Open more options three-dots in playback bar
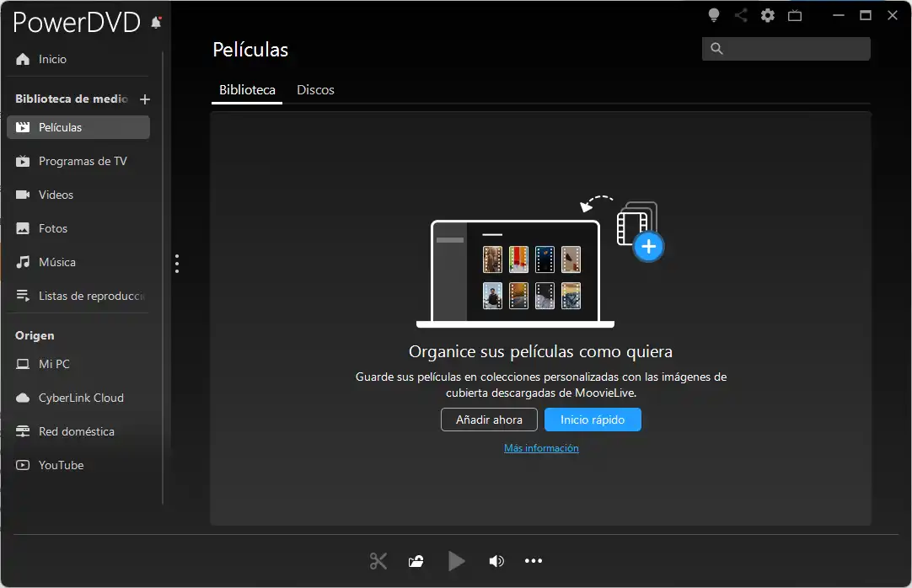The image size is (912, 588). click(x=534, y=561)
